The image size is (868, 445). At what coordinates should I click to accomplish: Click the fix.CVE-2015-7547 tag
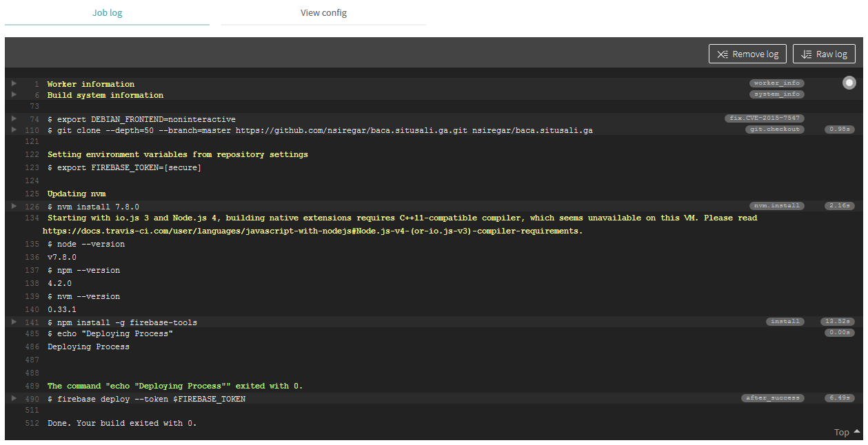[x=765, y=118]
